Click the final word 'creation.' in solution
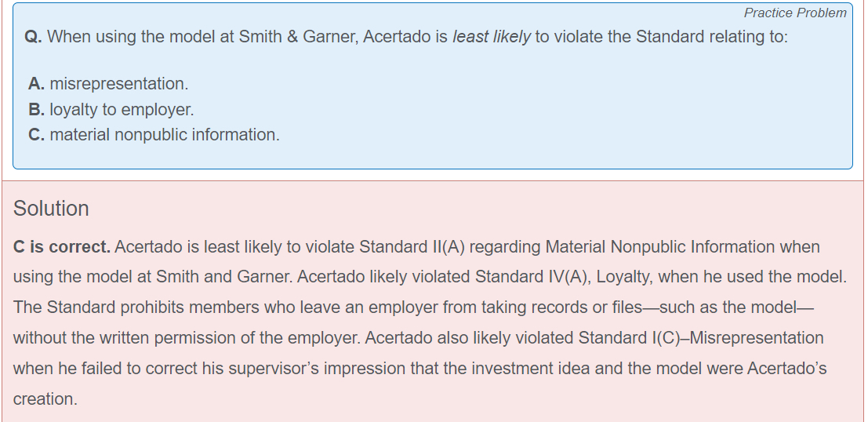 (x=45, y=398)
